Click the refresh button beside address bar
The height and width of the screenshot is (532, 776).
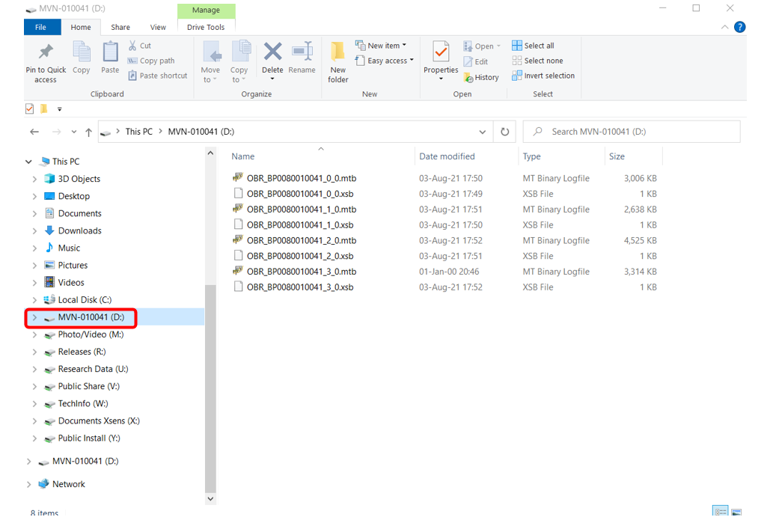[x=505, y=132]
